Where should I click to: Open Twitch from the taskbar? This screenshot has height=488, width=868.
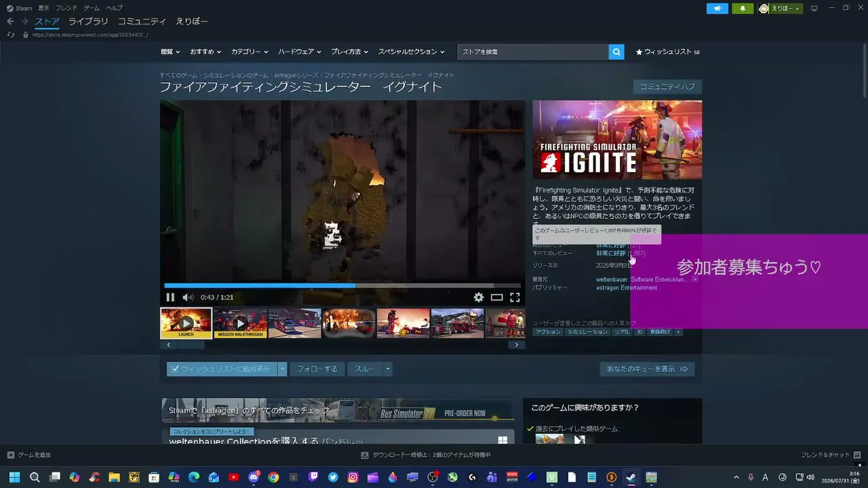(x=313, y=477)
